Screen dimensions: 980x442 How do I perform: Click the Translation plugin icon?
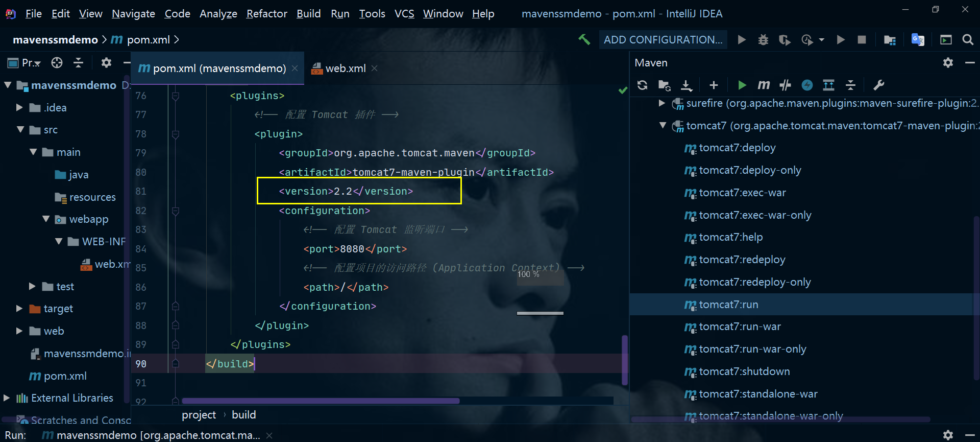coord(918,39)
